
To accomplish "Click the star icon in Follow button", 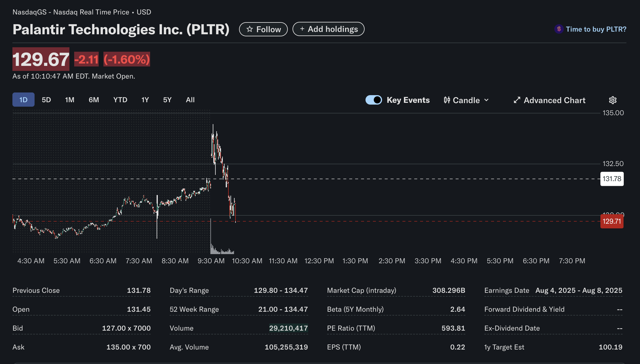I will 250,29.
